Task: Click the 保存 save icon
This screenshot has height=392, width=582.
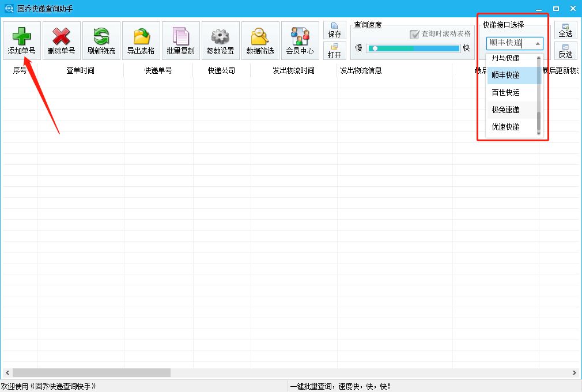Action: (334, 29)
